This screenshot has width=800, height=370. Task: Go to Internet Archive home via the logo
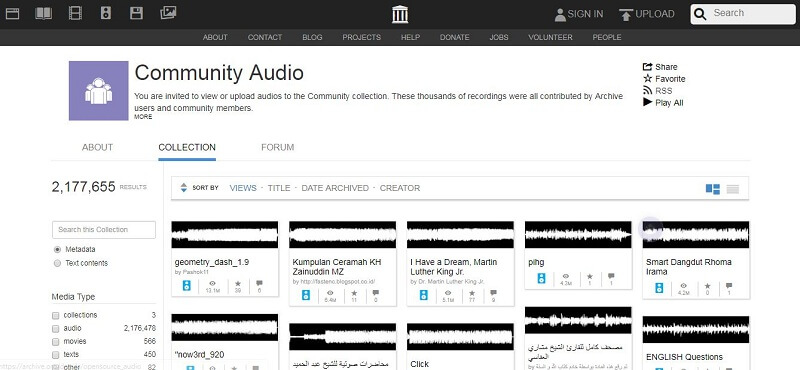tap(400, 14)
